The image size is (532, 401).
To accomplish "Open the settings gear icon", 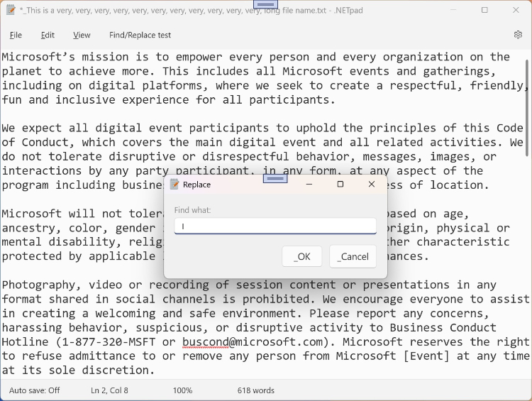I will point(518,35).
